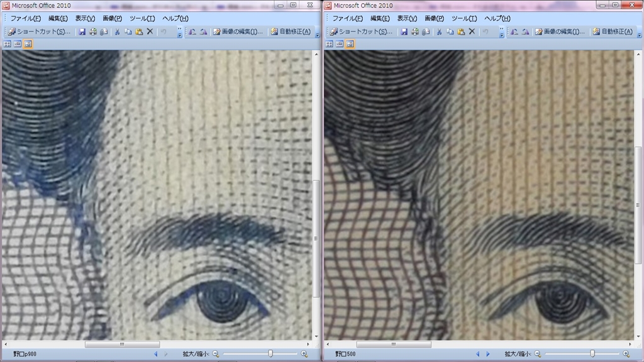Image resolution: width=644 pixels, height=362 pixels.
Task: Open 編集(E) menu in left window
Action: click(x=58, y=18)
